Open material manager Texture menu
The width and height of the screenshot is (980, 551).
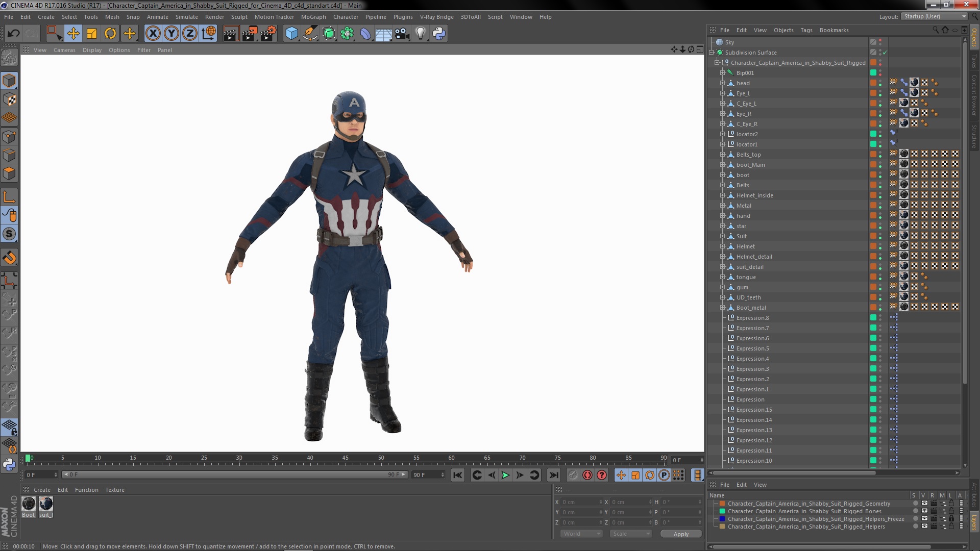click(x=115, y=490)
